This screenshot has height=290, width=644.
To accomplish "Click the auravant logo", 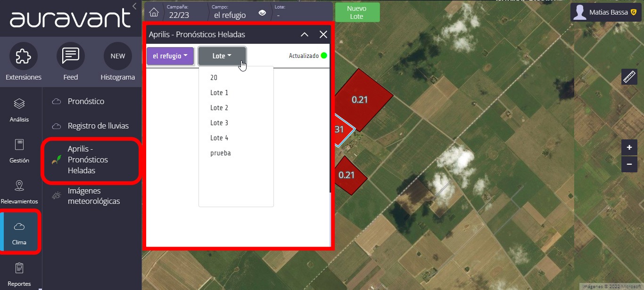I will [70, 18].
